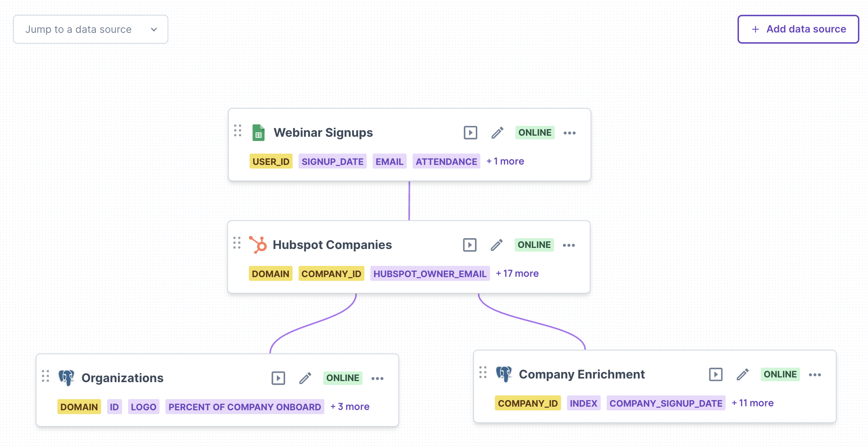
Task: Run preview for Webinar Signups source
Action: [x=470, y=133]
